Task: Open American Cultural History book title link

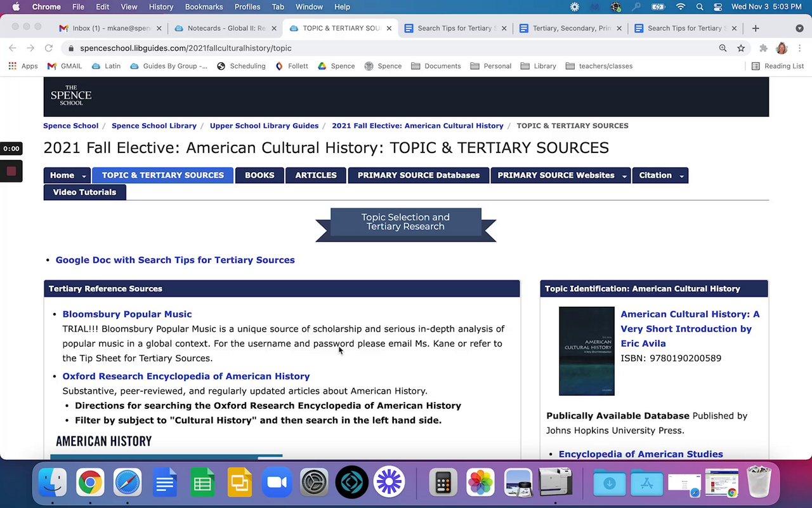Action: [x=690, y=329]
